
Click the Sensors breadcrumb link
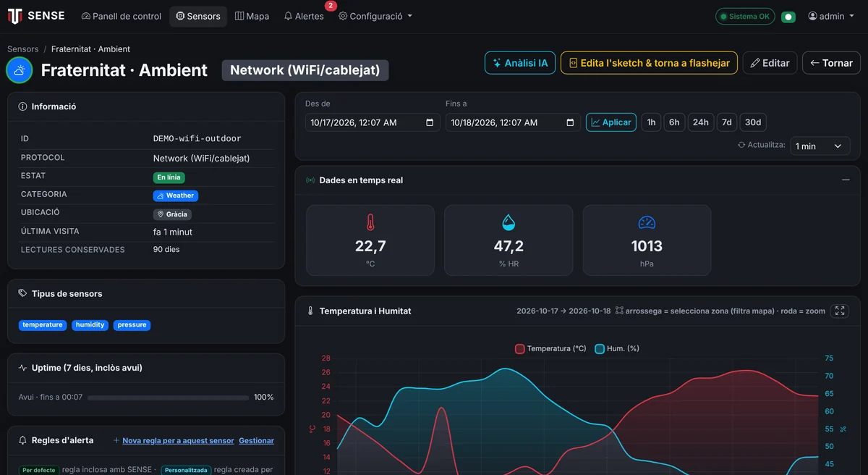(x=23, y=49)
